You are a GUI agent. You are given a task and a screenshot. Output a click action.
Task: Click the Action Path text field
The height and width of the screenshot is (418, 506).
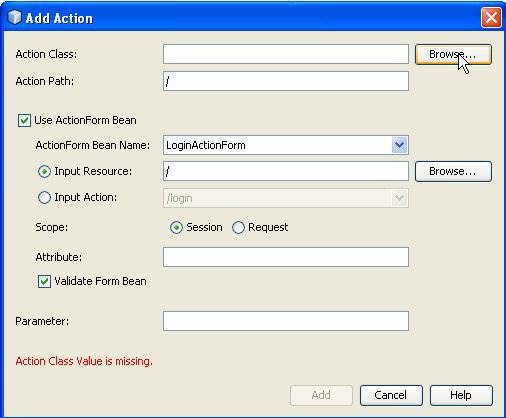[286, 81]
